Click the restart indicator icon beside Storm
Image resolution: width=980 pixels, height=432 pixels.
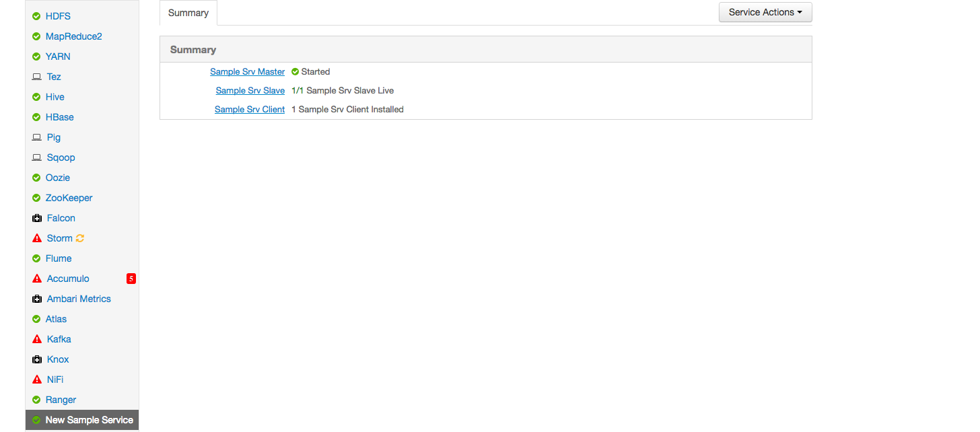tap(79, 238)
